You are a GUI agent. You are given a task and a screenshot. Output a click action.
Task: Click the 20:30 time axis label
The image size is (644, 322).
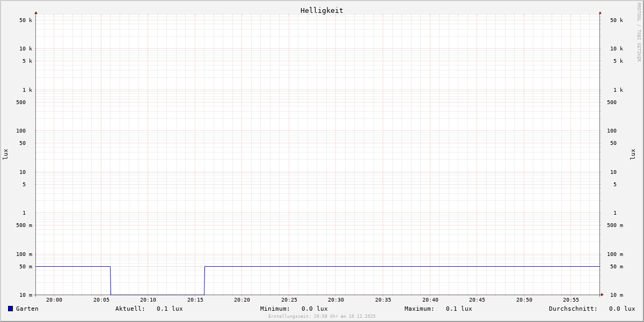(336, 300)
